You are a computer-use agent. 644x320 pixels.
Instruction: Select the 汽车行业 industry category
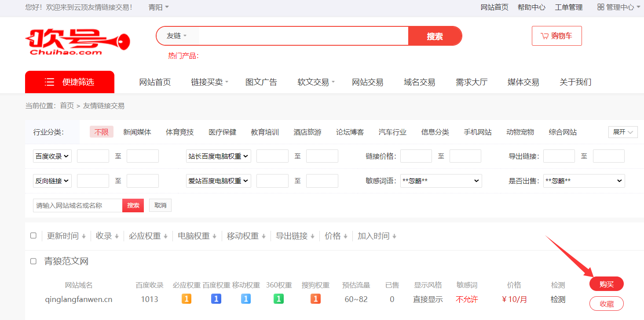392,132
